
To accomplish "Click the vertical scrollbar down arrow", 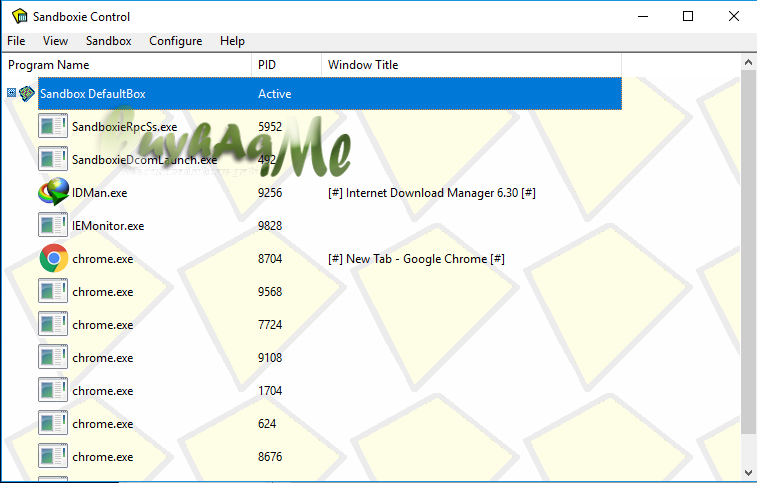I will pos(748,472).
